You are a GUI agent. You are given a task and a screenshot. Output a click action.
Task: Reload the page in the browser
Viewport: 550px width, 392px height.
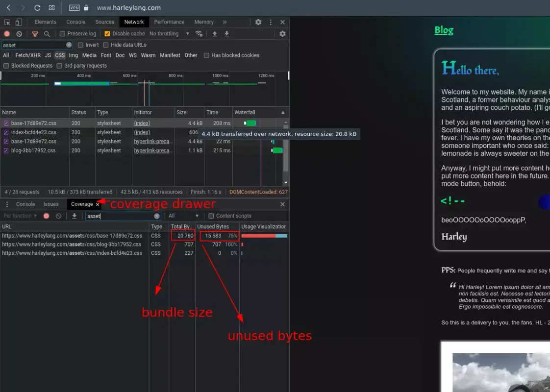[38, 8]
